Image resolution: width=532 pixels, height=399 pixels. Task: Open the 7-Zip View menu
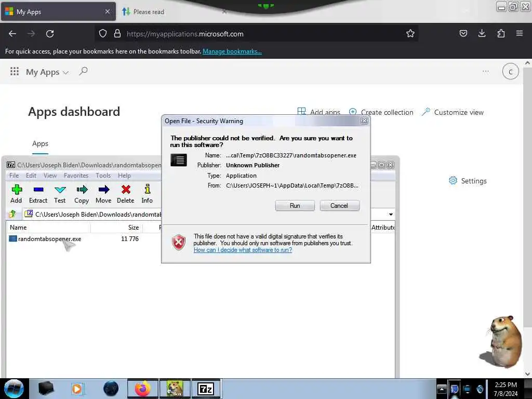[50, 176]
